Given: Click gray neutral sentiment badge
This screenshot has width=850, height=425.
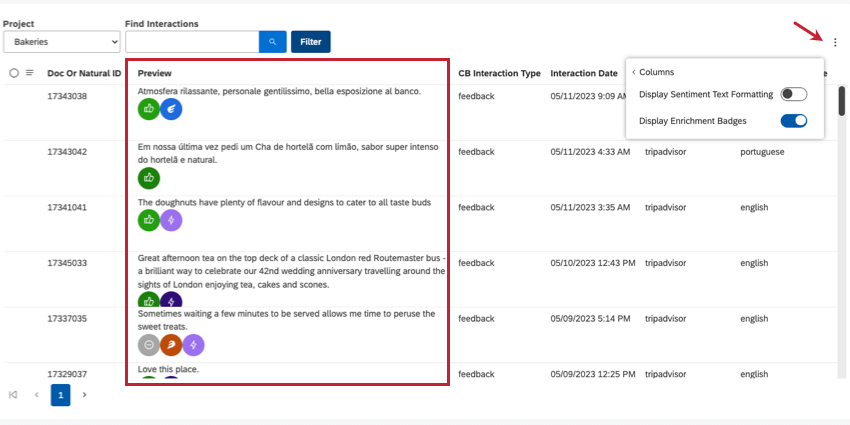Looking at the screenshot, I should pos(149,345).
